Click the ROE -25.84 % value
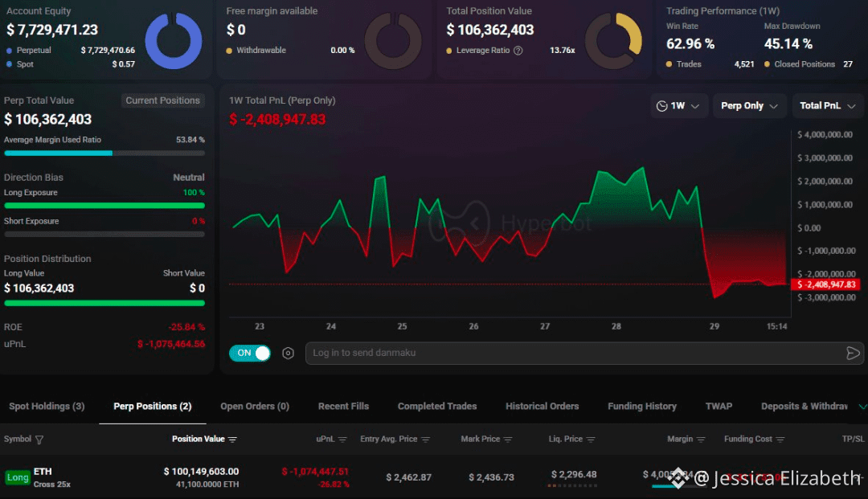Screen dimensions: 868x499 (x=186, y=327)
